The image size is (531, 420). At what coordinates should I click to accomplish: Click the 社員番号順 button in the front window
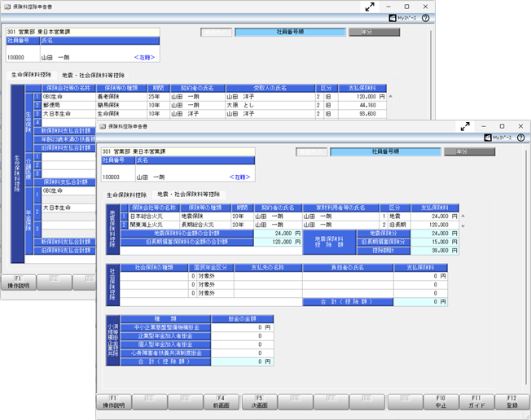tap(385, 151)
